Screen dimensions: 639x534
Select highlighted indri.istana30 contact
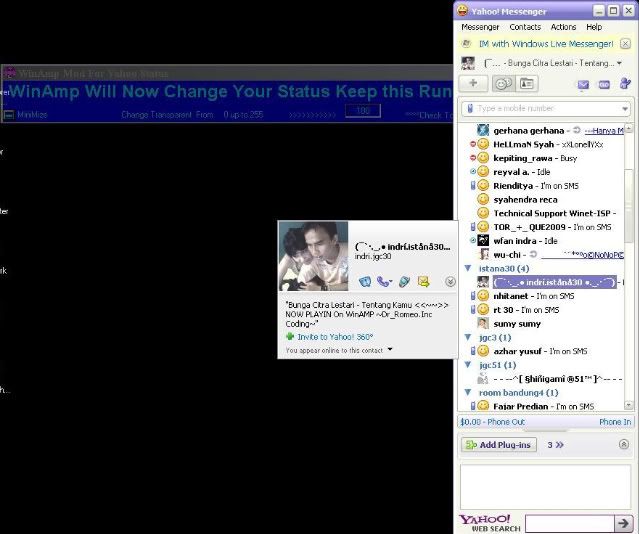click(554, 282)
